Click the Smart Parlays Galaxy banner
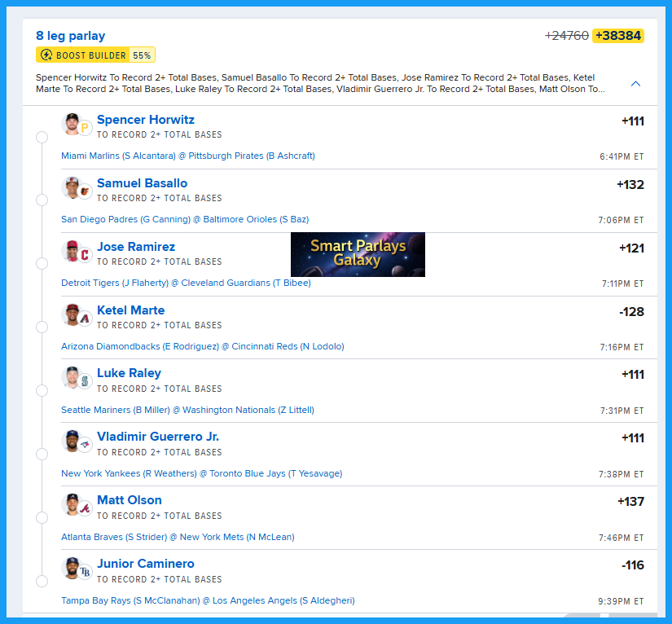The width and height of the screenshot is (672, 624). coord(358,255)
